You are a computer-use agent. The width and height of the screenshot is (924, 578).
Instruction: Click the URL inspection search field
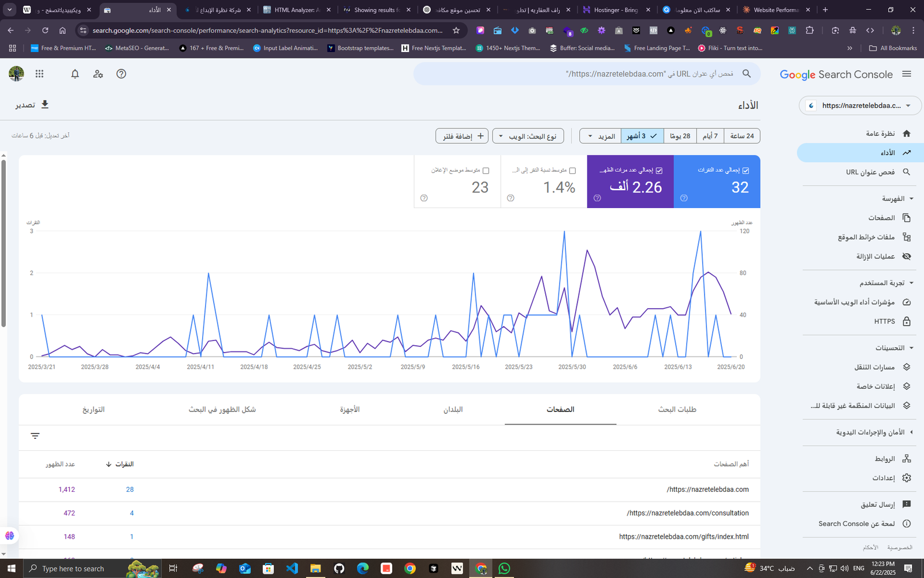(x=586, y=74)
